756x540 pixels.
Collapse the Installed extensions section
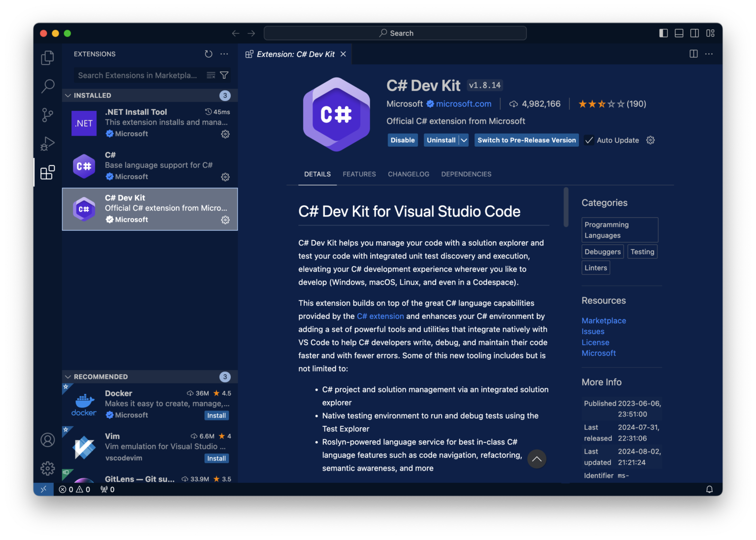coord(68,95)
